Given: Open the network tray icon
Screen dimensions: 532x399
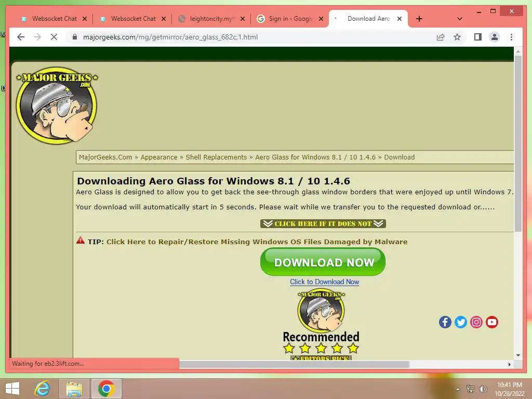Looking at the screenshot, I should [x=471, y=389].
